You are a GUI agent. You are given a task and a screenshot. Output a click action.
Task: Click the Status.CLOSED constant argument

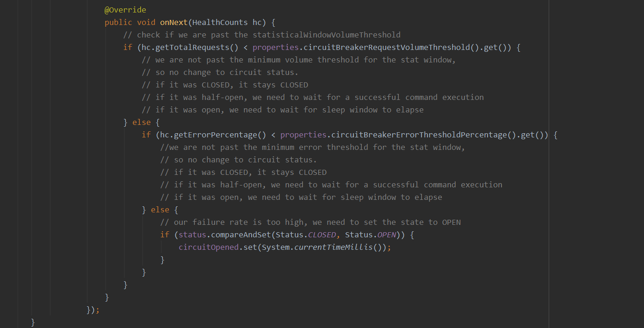306,235
